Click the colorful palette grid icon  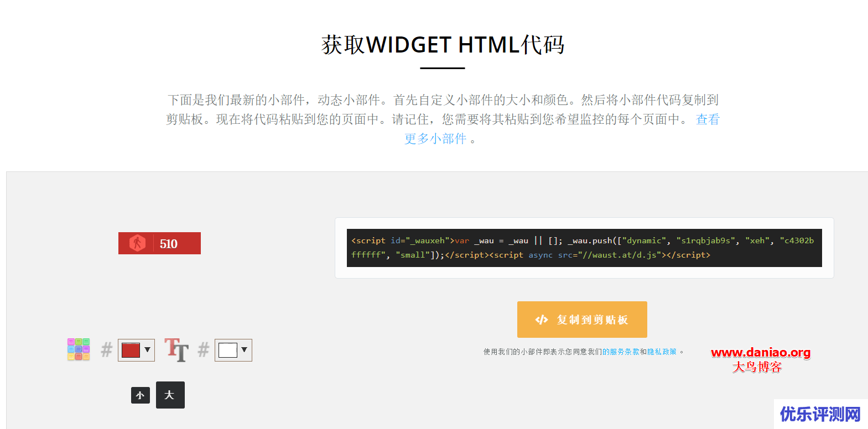[x=79, y=349]
